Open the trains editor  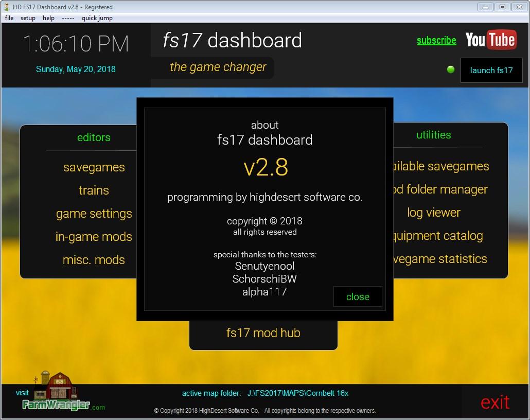(94, 190)
